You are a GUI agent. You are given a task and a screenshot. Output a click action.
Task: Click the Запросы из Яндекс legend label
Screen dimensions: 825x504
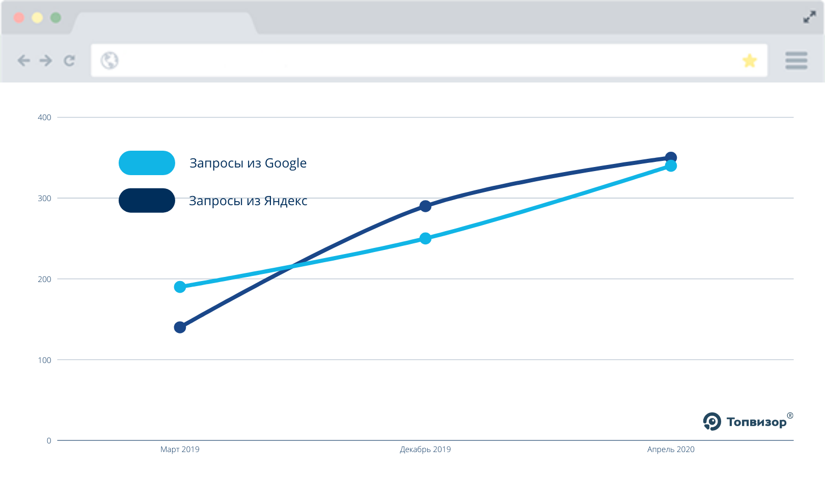pyautogui.click(x=248, y=201)
